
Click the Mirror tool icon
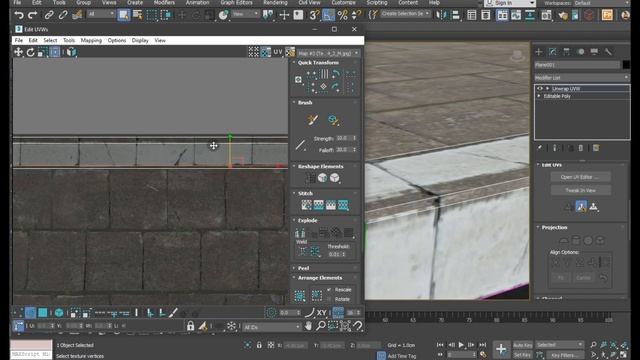pos(441,15)
